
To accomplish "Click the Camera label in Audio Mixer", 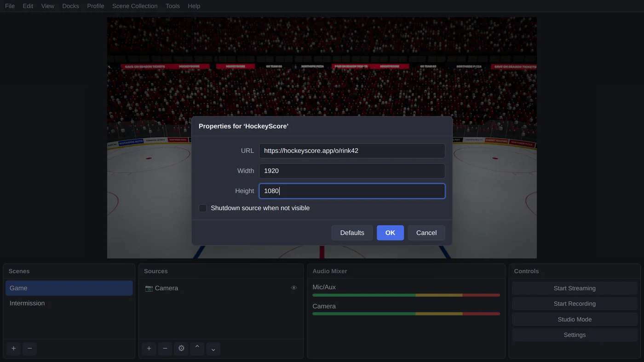I will [324, 306].
